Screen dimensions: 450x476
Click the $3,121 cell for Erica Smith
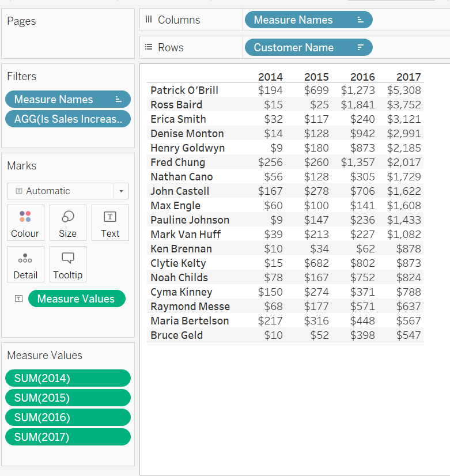(404, 119)
